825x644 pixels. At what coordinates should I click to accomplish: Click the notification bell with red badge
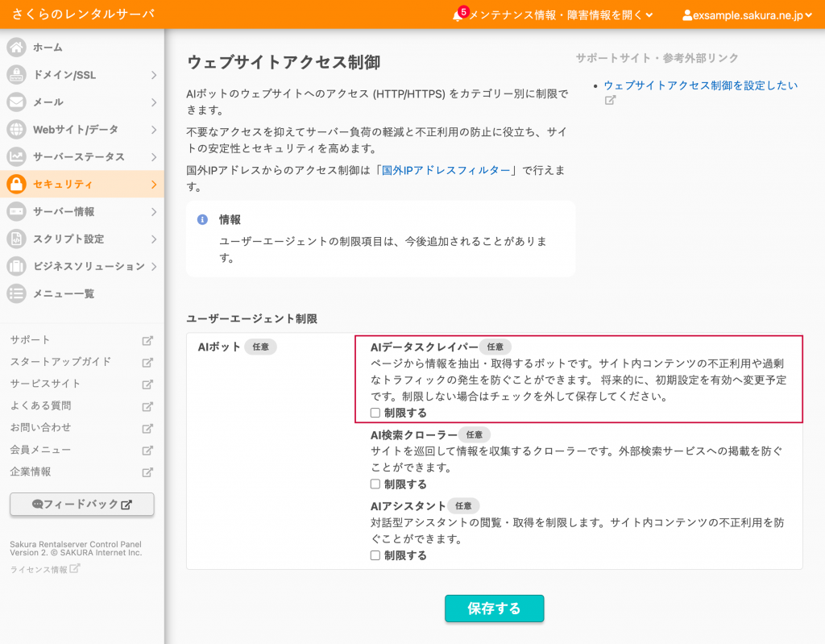[x=458, y=15]
